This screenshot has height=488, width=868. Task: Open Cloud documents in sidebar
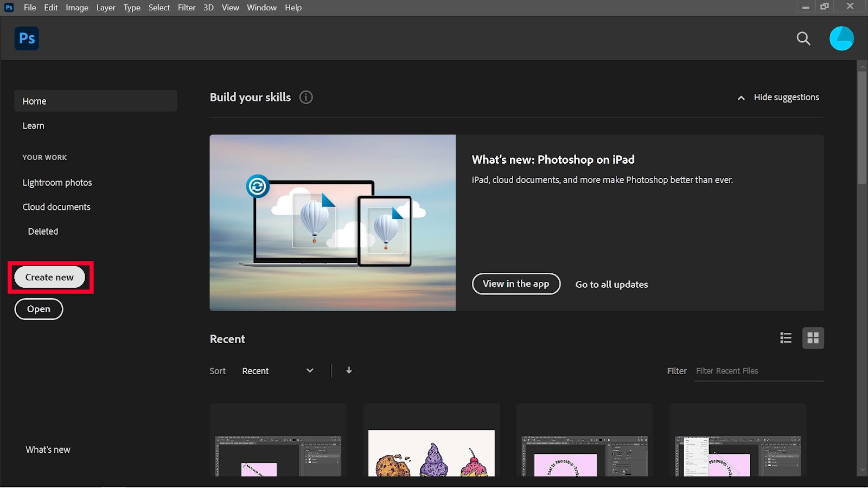56,207
